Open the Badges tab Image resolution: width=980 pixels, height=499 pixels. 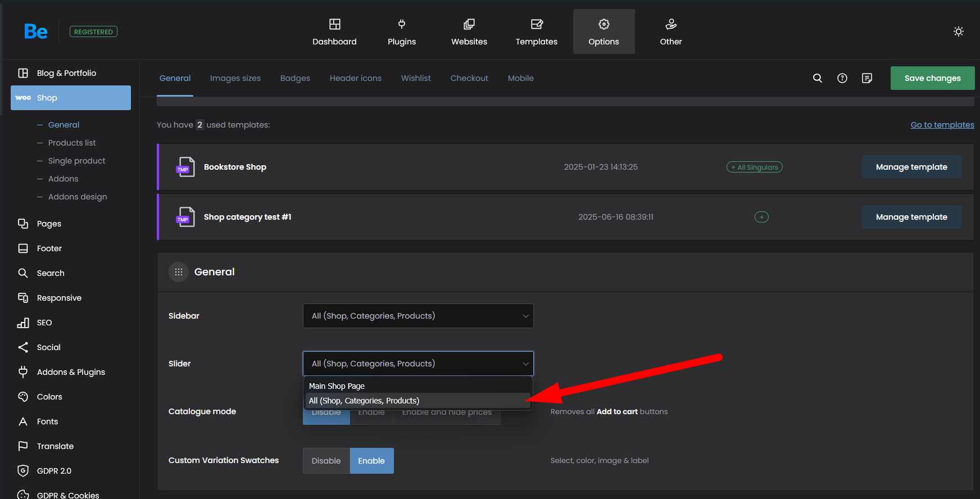[x=295, y=78]
